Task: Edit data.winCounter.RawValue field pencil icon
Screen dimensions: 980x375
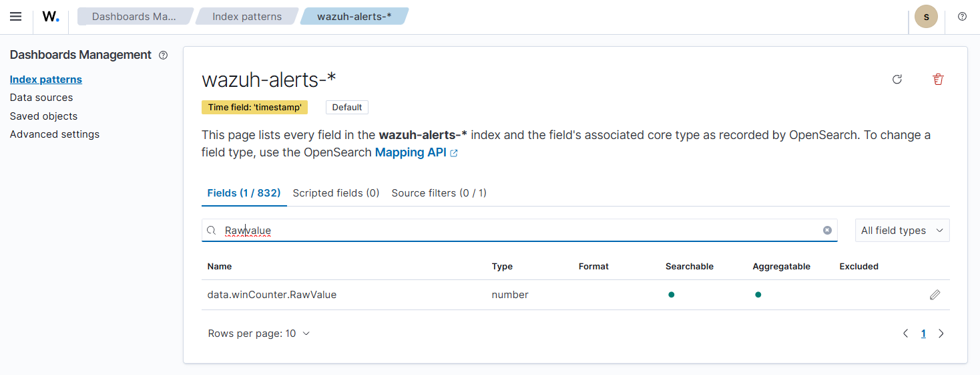Action: 935,295
